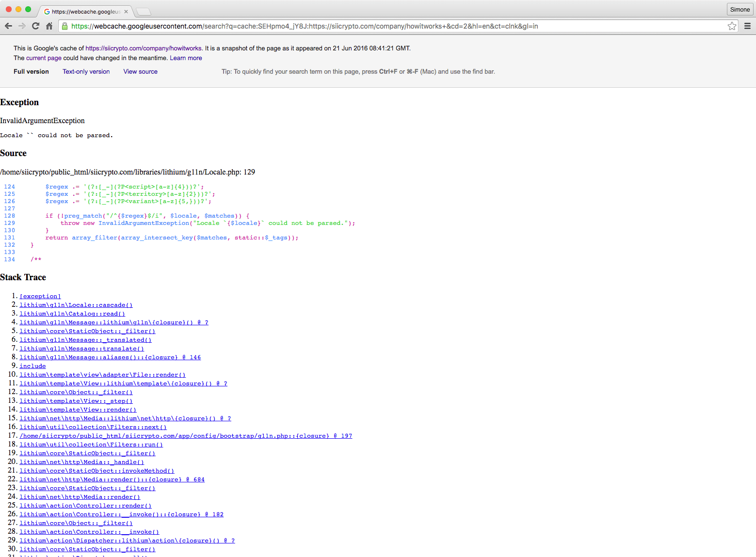Click the green padlock security icon
756x557 pixels.
tap(64, 26)
